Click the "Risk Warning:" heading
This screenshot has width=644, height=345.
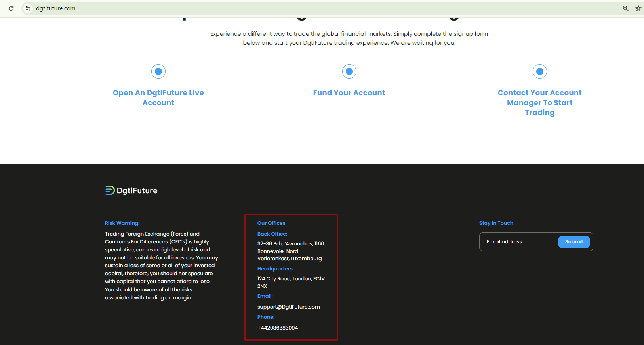(122, 223)
